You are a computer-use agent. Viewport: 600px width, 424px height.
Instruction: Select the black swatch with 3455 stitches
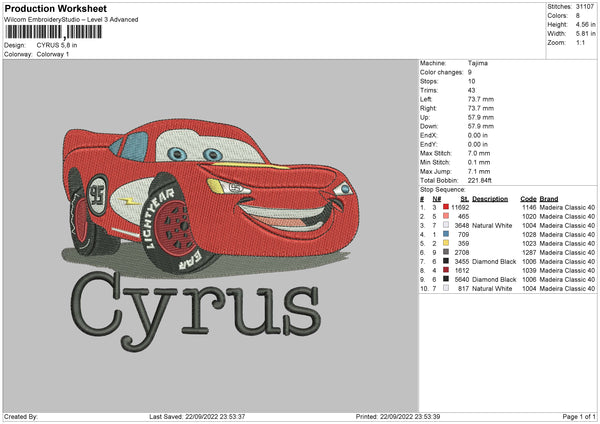(446, 260)
